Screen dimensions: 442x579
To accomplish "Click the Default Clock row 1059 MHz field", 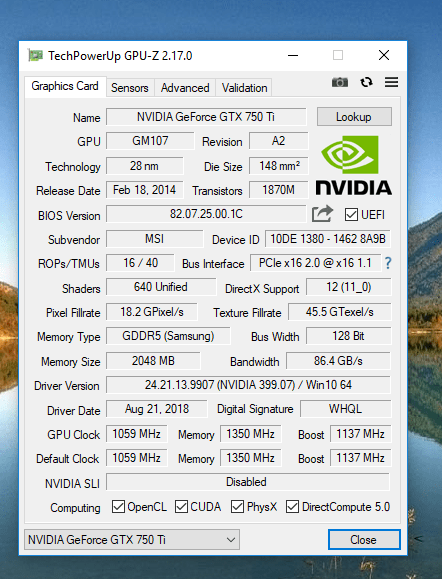I will 137,458.
